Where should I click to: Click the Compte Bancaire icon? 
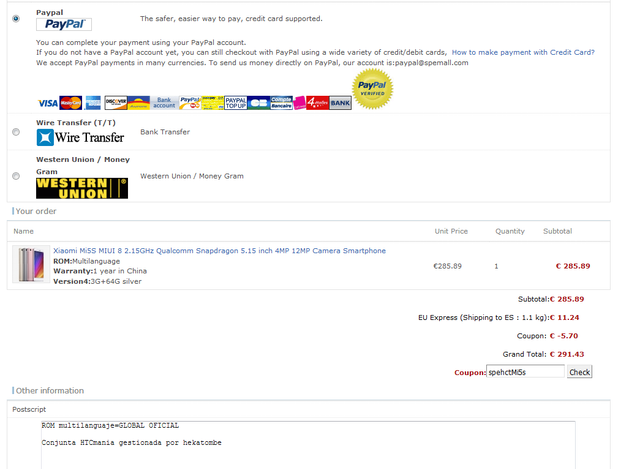pyautogui.click(x=282, y=103)
